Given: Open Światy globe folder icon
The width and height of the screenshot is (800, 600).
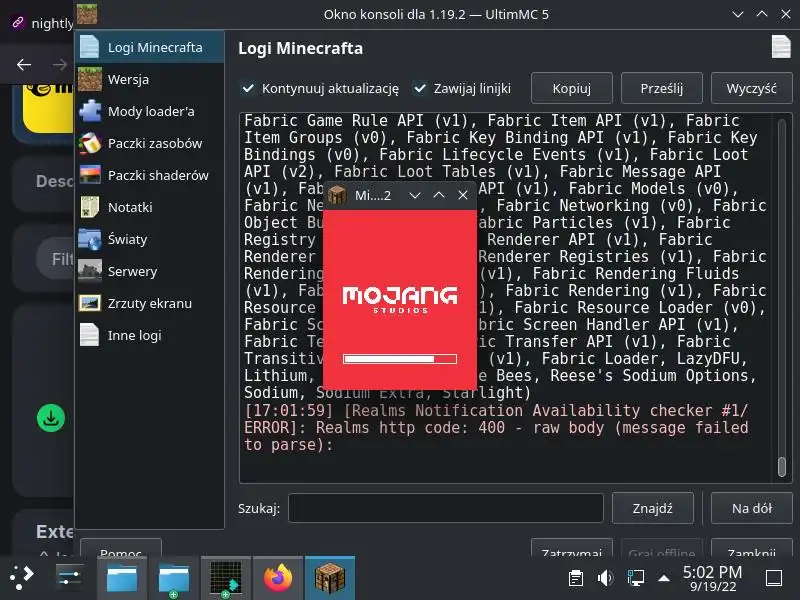Looking at the screenshot, I should (90, 239).
